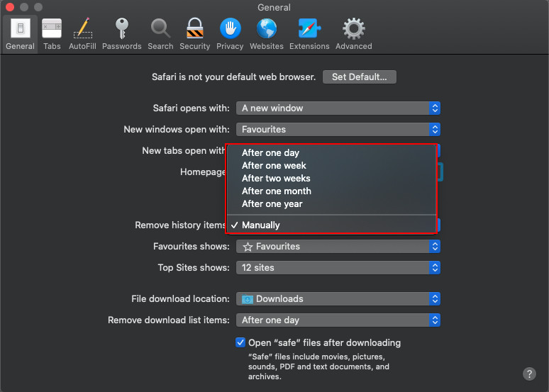Expand the Safari opens with dropdown
This screenshot has width=549, height=392.
click(x=338, y=108)
